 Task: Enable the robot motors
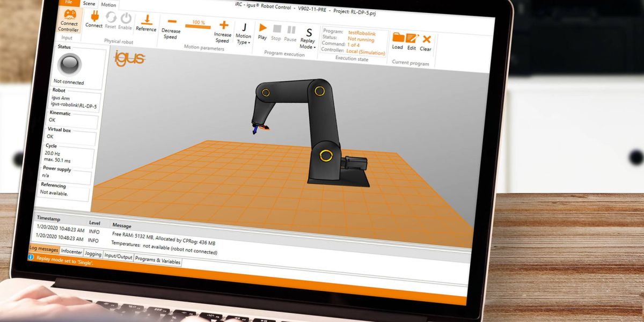click(x=125, y=20)
